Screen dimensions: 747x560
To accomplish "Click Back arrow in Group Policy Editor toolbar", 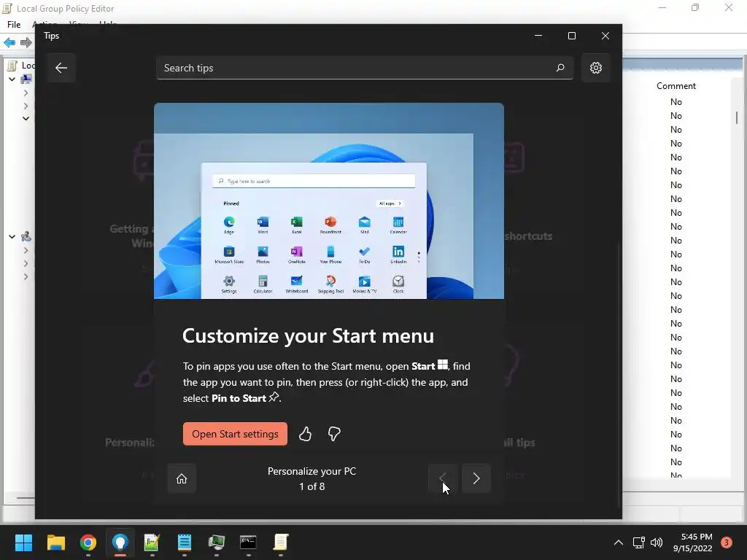I will 9,43.
